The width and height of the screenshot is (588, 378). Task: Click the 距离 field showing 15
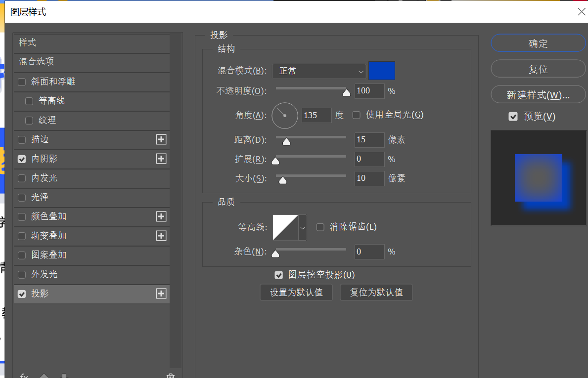tap(369, 140)
